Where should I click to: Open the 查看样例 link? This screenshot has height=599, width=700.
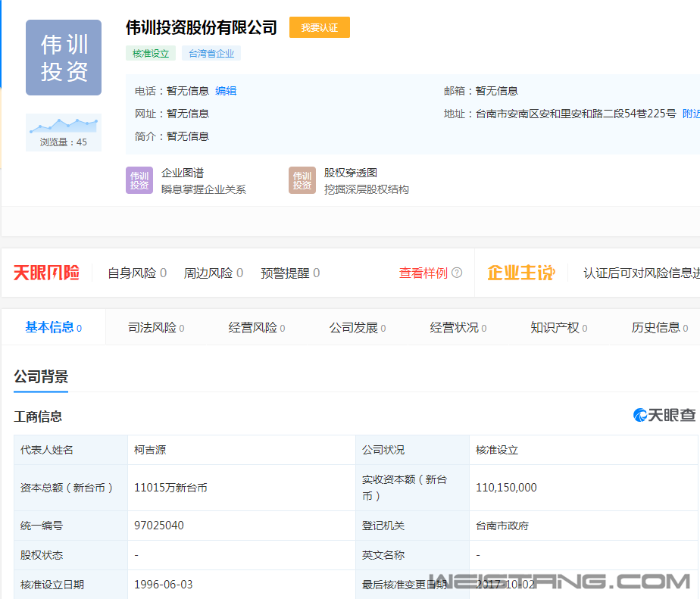point(423,273)
